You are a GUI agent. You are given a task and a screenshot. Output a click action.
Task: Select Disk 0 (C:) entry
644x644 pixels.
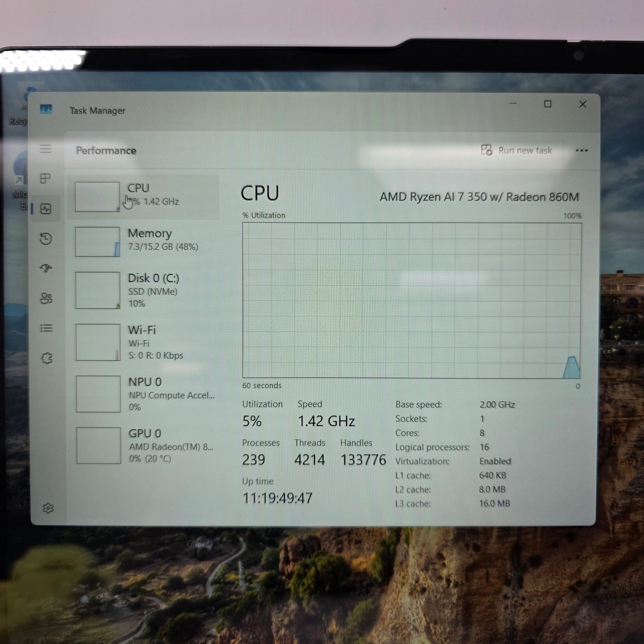coord(144,291)
